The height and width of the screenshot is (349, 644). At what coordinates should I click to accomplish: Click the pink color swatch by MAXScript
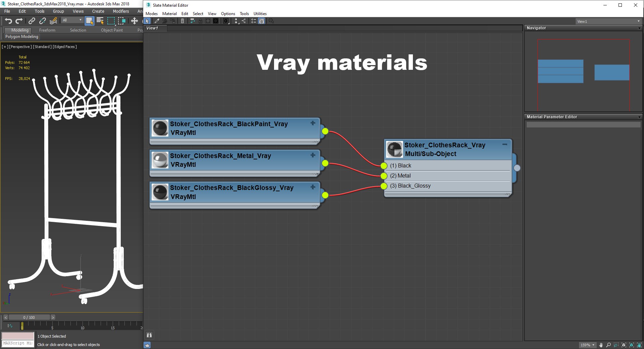coord(18,336)
